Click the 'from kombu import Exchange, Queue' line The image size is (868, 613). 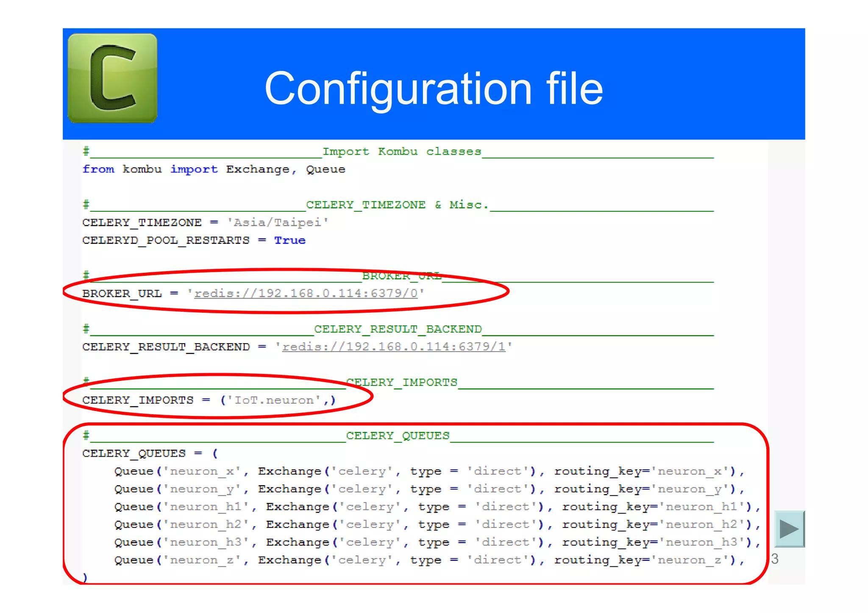tap(214, 169)
